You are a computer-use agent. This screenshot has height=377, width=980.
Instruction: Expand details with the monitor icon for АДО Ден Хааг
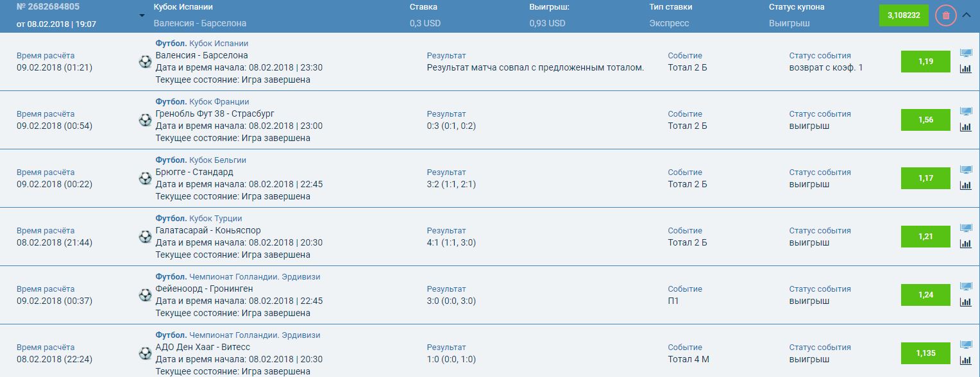967,345
